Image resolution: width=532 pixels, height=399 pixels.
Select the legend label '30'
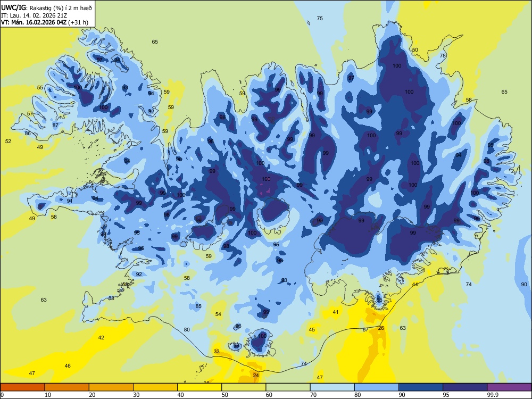[x=136, y=395]
